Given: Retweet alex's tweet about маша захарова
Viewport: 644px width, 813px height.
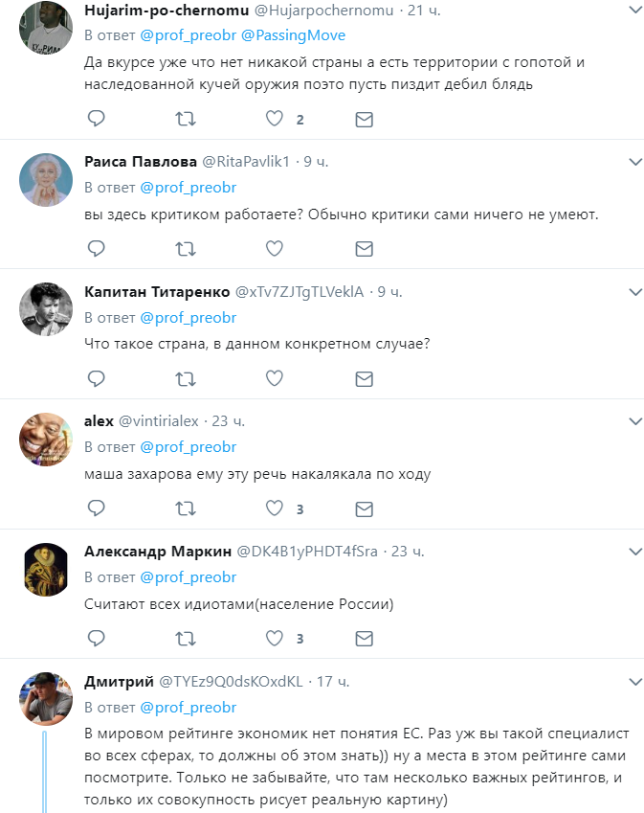Looking at the screenshot, I should pos(186,508).
